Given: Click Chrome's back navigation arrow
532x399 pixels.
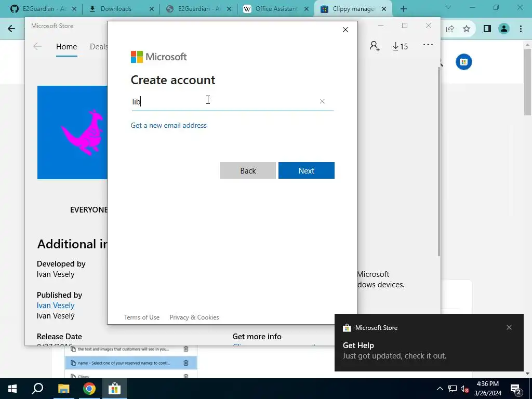Looking at the screenshot, I should point(11,29).
